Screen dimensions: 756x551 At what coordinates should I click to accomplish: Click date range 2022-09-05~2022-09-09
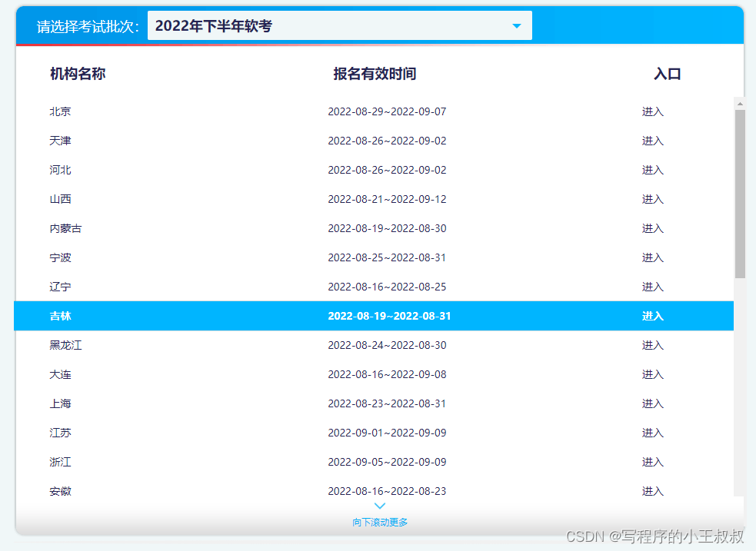(387, 463)
